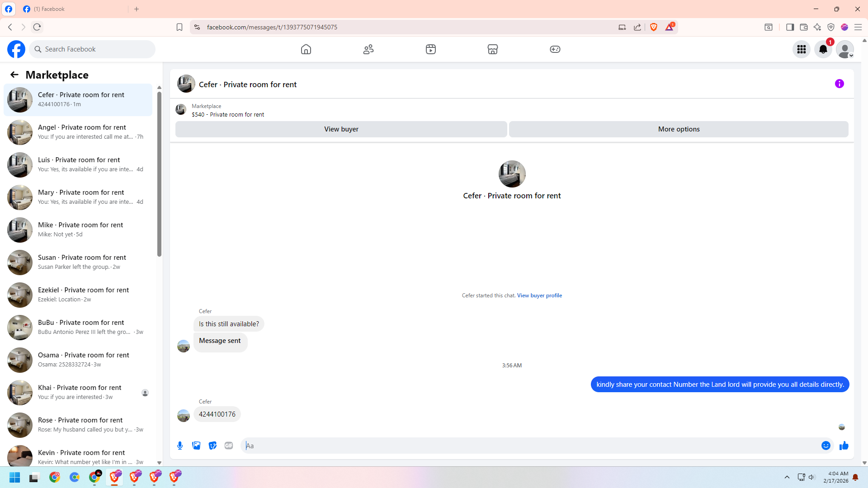This screenshot has height=488, width=868.
Task: Open the Osama private room conversation
Action: [78, 360]
